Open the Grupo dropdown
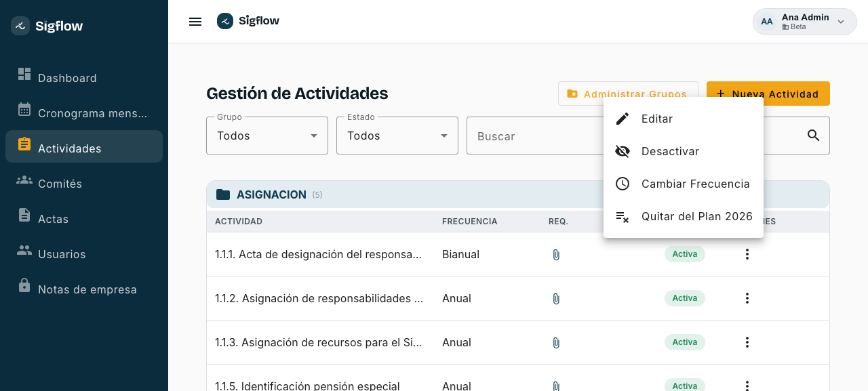This screenshot has width=868, height=391. 267,136
